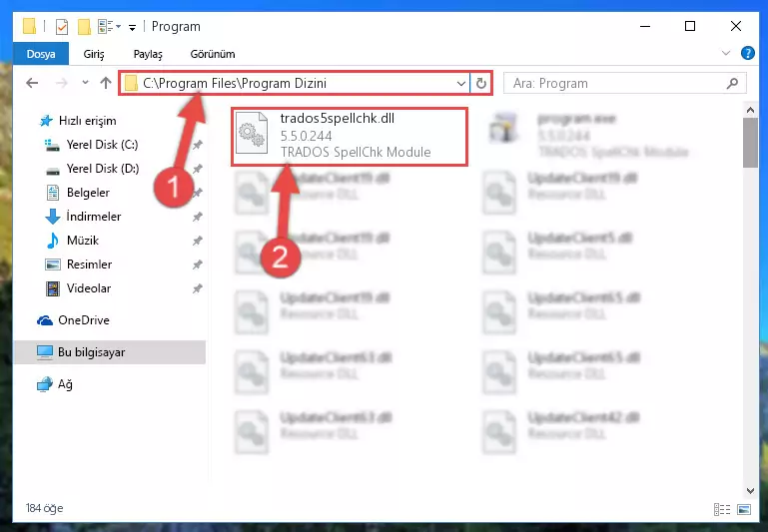Switch to large icons view layout icon
The width and height of the screenshot is (768, 532).
point(743,509)
